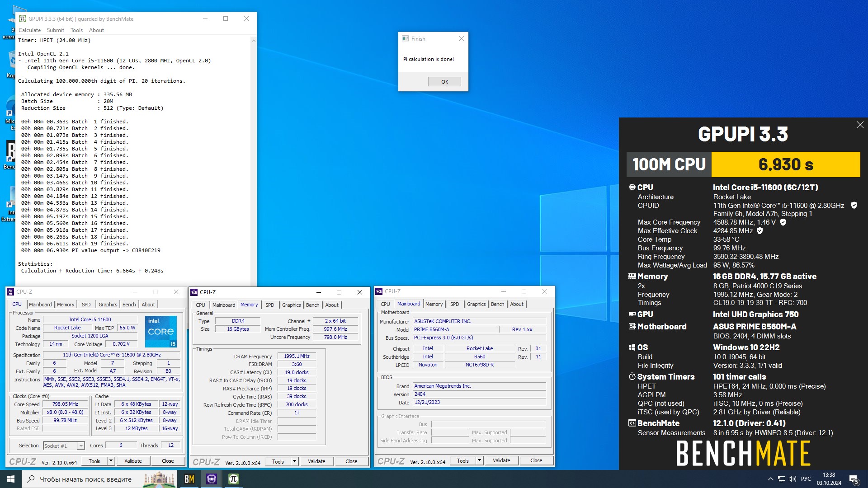868x488 pixels.
Task: Click the volume speaker tray icon
Action: tap(793, 479)
